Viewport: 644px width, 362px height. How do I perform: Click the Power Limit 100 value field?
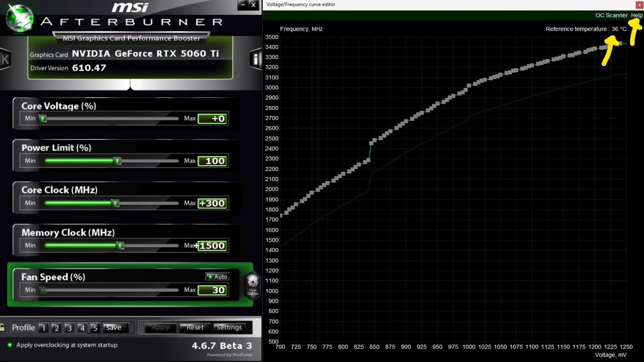[x=213, y=161]
